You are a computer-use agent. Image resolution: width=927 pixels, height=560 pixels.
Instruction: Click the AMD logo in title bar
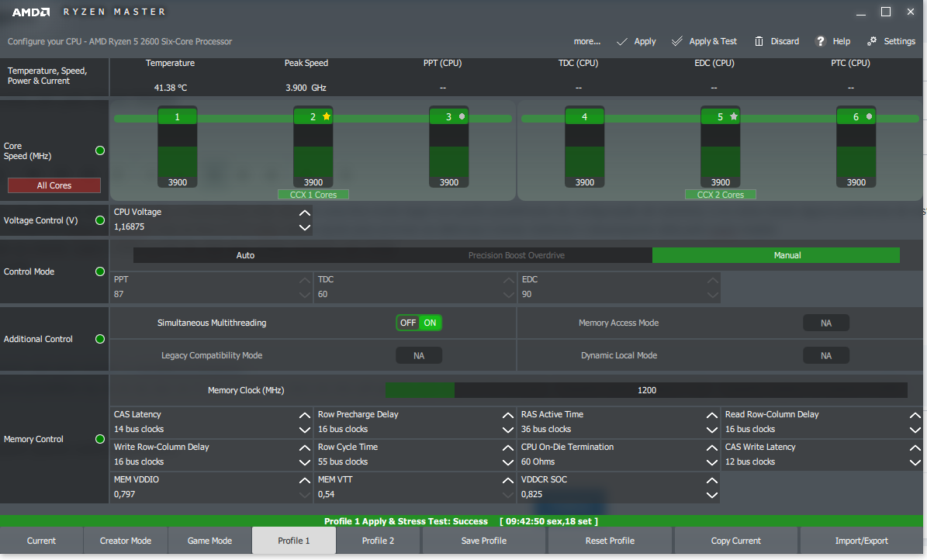coord(31,12)
